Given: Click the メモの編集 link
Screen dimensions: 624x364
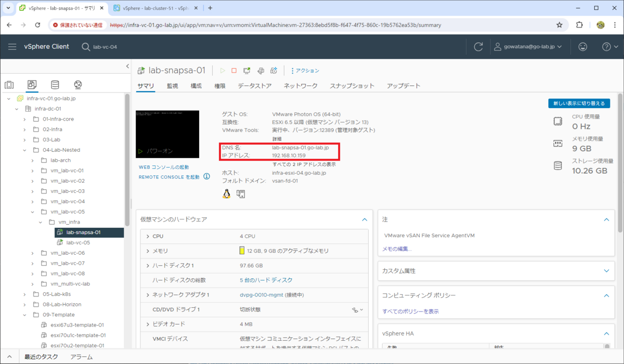Looking at the screenshot, I should click(x=397, y=249).
